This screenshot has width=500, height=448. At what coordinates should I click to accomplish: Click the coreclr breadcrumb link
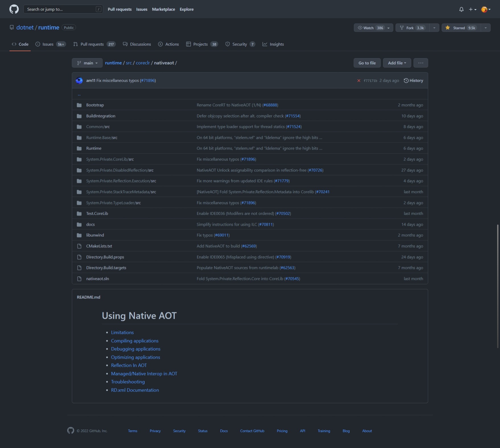(x=143, y=63)
